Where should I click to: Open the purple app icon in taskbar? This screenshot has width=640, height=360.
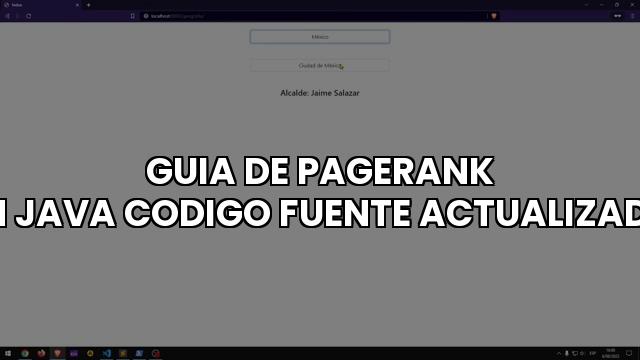click(74, 353)
